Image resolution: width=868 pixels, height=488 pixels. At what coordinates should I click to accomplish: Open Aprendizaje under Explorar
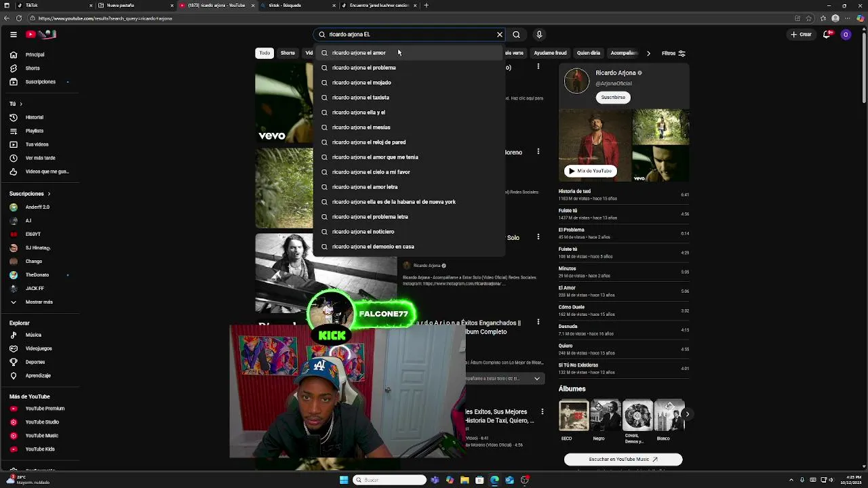38,375
